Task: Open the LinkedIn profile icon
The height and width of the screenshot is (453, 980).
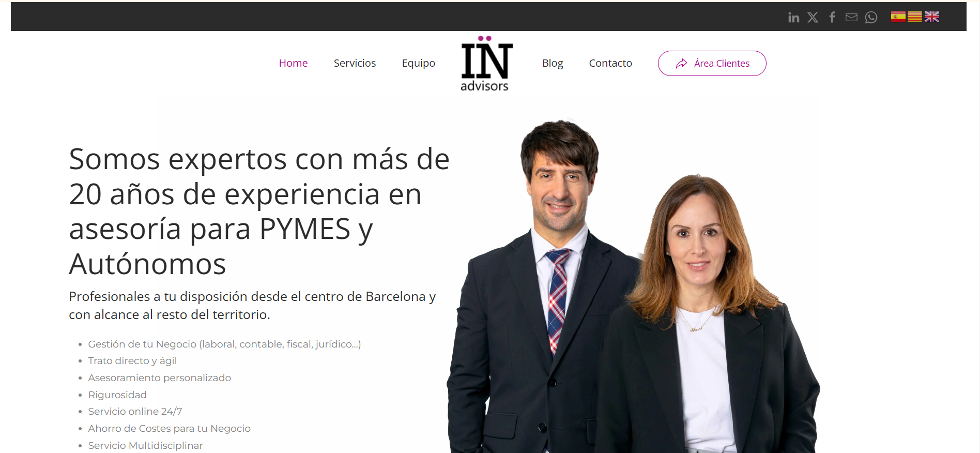Action: 793,18
